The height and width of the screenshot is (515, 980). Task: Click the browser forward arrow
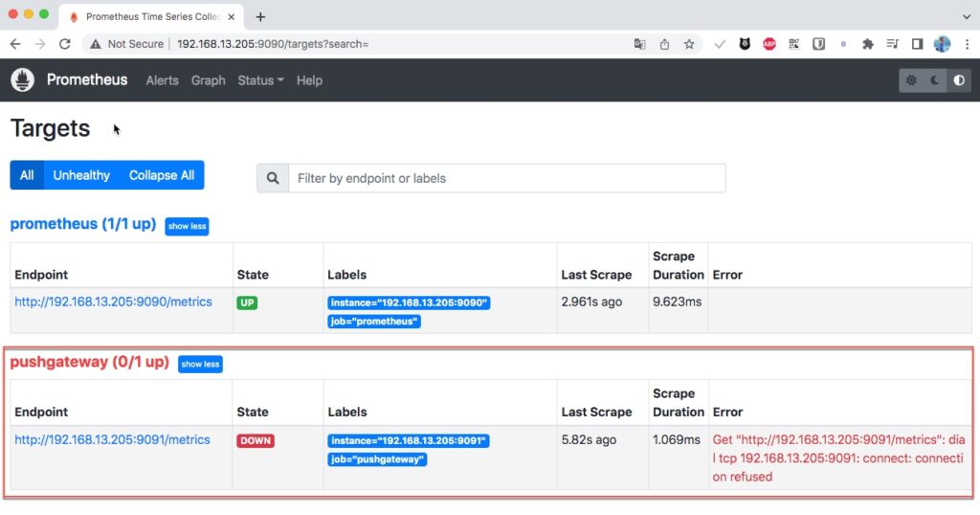point(40,44)
